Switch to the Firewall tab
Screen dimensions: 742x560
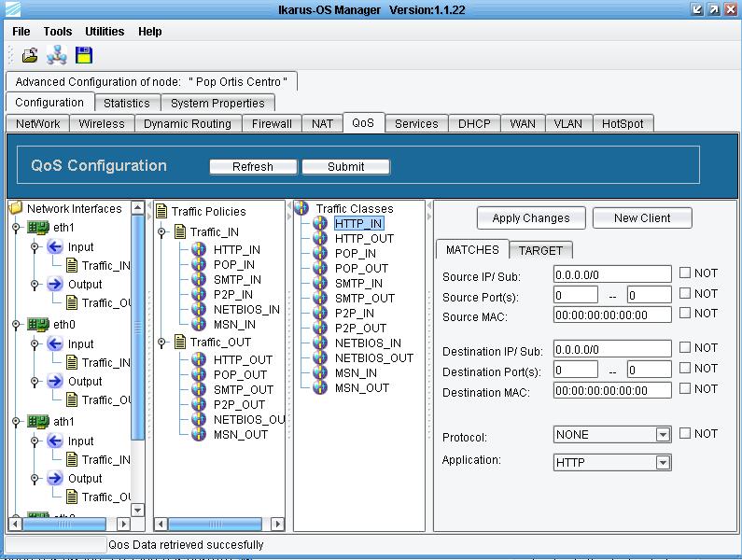[x=272, y=123]
